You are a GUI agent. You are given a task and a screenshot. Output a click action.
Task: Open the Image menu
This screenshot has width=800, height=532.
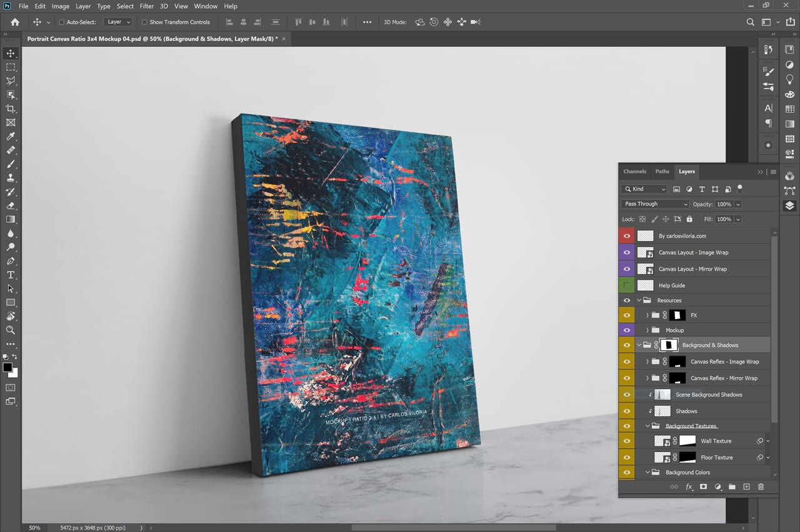coord(61,6)
